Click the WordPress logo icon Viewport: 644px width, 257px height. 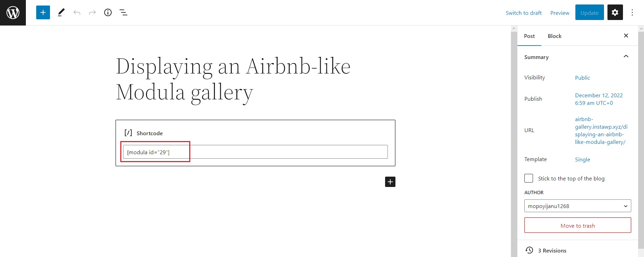[x=13, y=13]
